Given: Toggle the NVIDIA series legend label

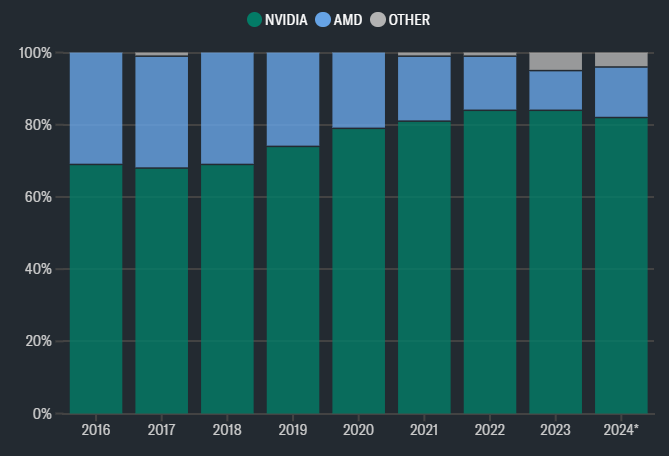Looking at the screenshot, I should click(x=287, y=19).
